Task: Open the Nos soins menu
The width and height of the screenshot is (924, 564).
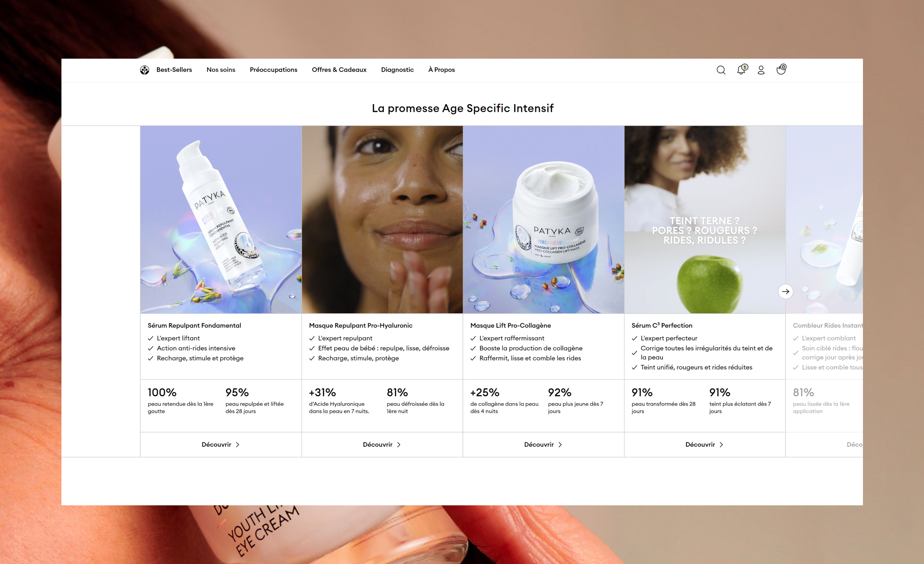Action: click(221, 70)
